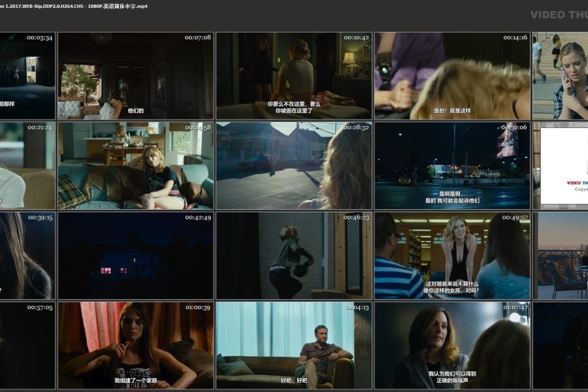The width and height of the screenshot is (588, 392).
Task: Select thumbnail of woman on phone
Action: click(560, 76)
